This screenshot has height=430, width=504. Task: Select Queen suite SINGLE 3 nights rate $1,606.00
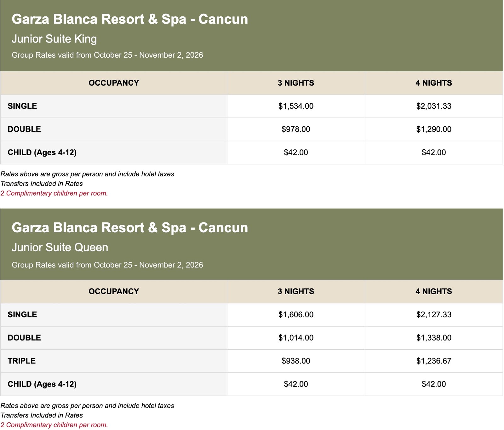click(x=296, y=315)
